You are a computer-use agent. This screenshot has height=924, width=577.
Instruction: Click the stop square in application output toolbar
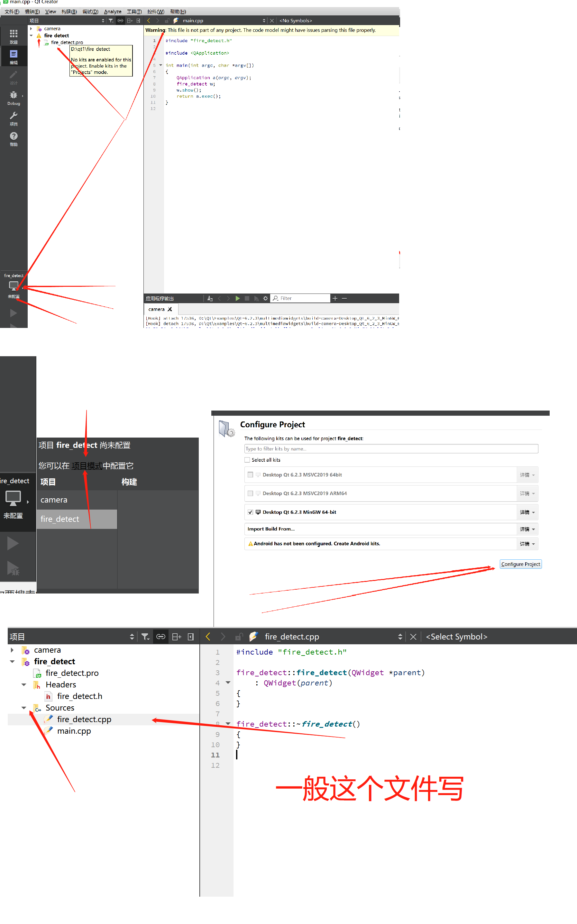[x=247, y=298]
